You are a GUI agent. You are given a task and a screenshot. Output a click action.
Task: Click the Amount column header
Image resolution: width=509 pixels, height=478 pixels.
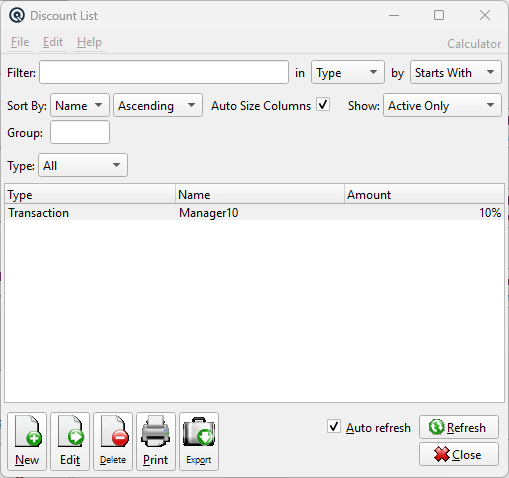click(x=424, y=194)
